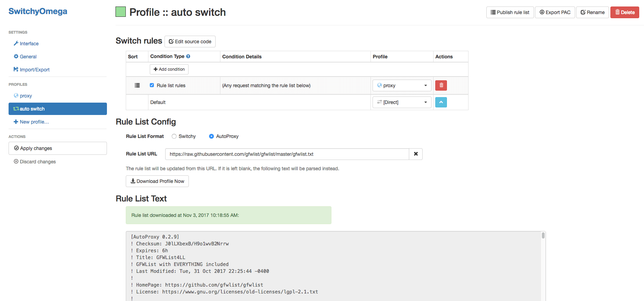644x301 pixels.
Task: Click the profile color swatch beside title
Action: [121, 12]
